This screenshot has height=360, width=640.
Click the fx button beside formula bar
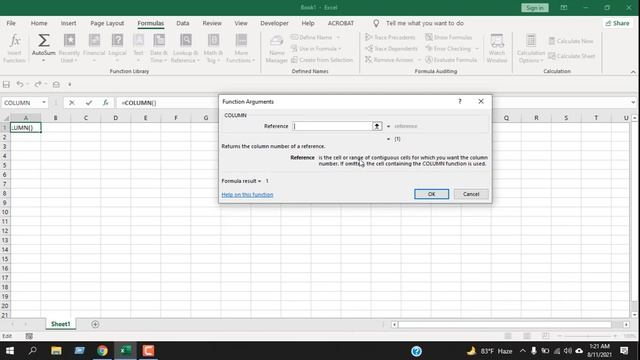105,103
